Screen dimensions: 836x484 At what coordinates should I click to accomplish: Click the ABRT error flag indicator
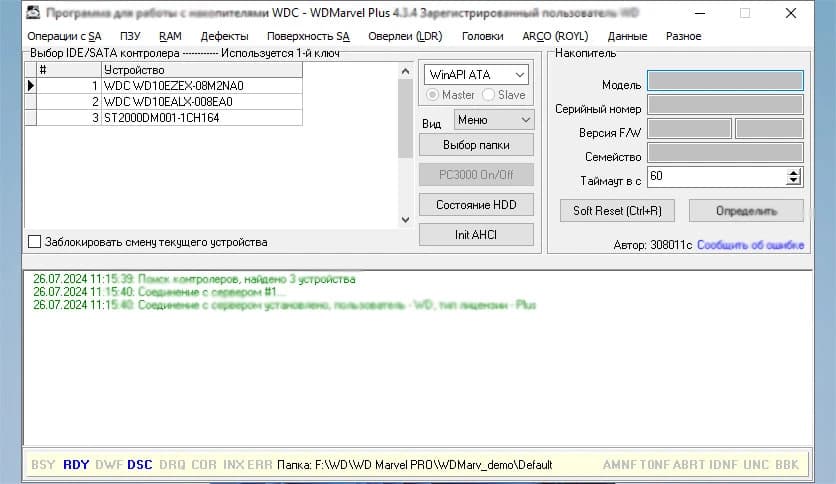[x=688, y=465]
